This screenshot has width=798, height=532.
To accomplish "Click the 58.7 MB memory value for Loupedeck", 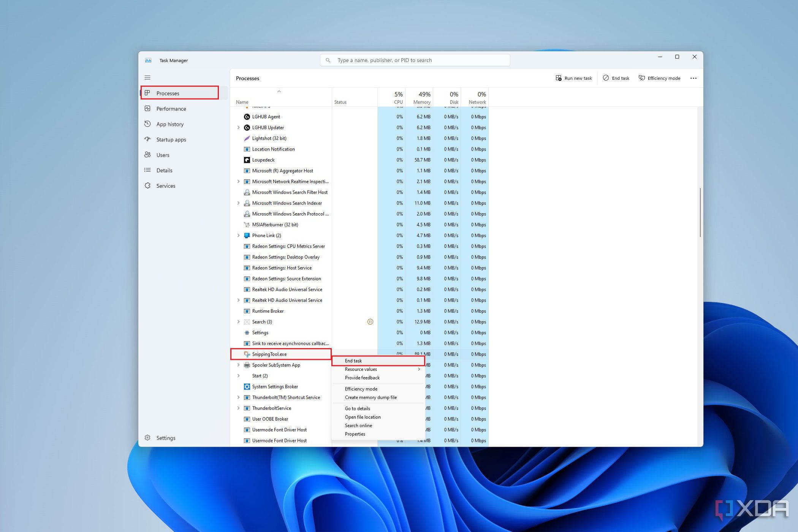I will point(422,160).
